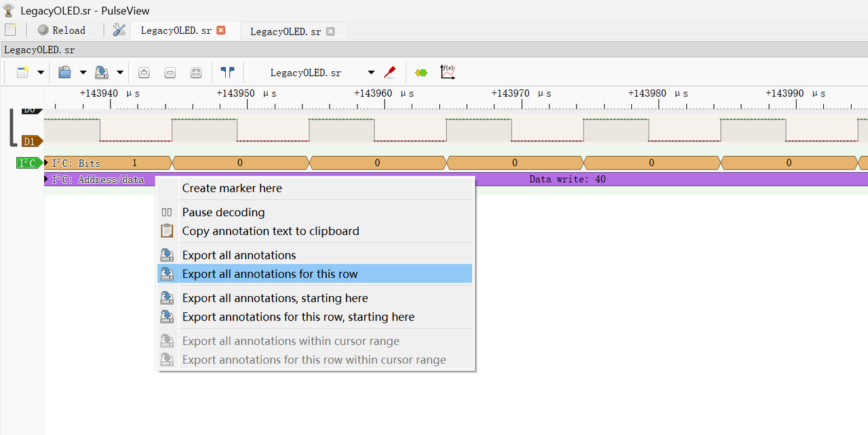The width and height of the screenshot is (868, 435).
Task: Click the zoom out toolbar icon
Action: 170,72
